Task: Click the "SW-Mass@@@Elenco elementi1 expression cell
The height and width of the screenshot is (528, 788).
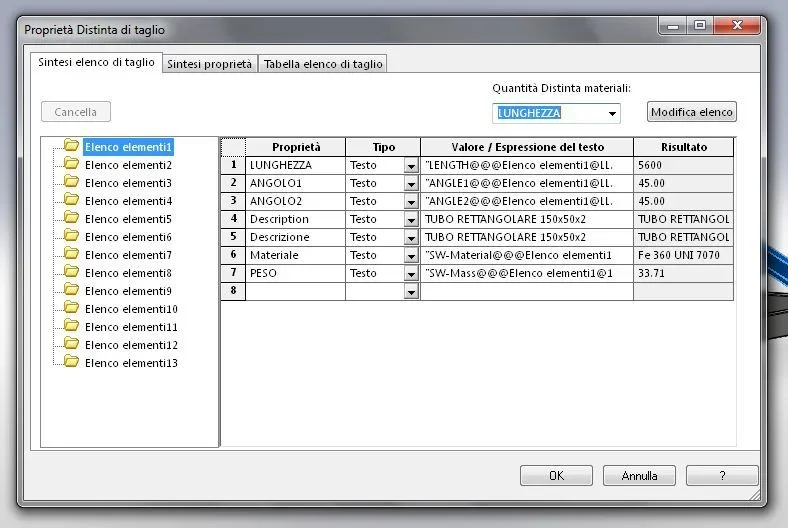Action: (527, 273)
